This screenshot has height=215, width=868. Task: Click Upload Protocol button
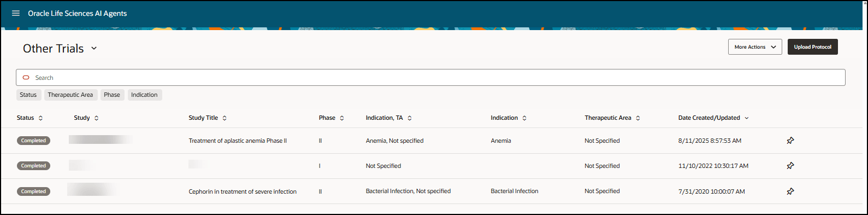pyautogui.click(x=812, y=47)
